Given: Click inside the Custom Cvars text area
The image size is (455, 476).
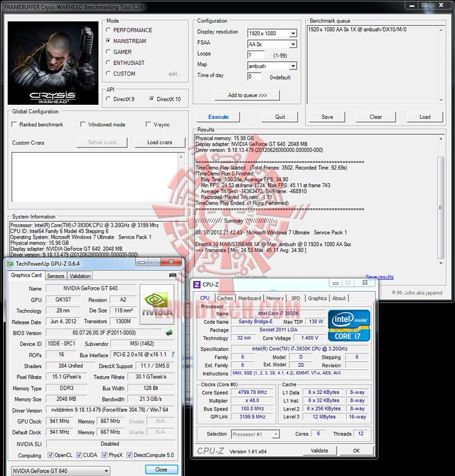Looking at the screenshot, I should tap(94, 177).
